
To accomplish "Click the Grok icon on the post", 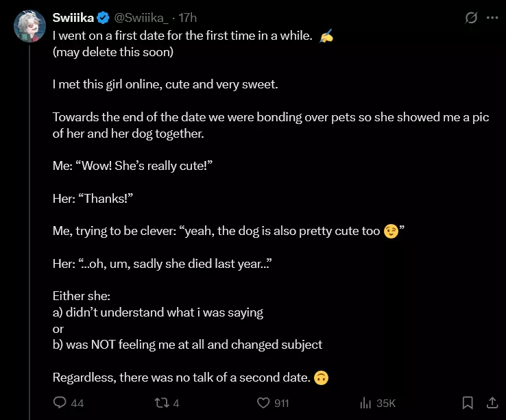I will [x=471, y=18].
